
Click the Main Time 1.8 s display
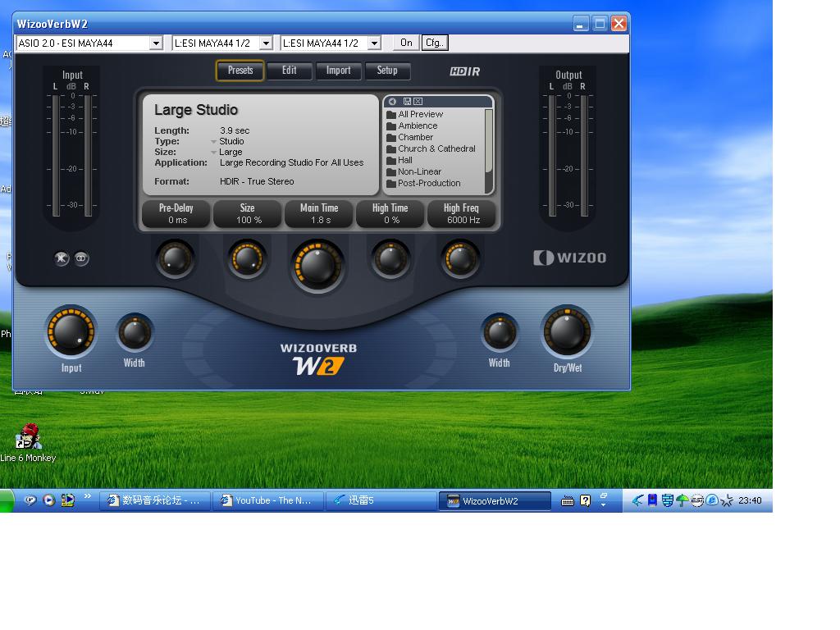[319, 214]
